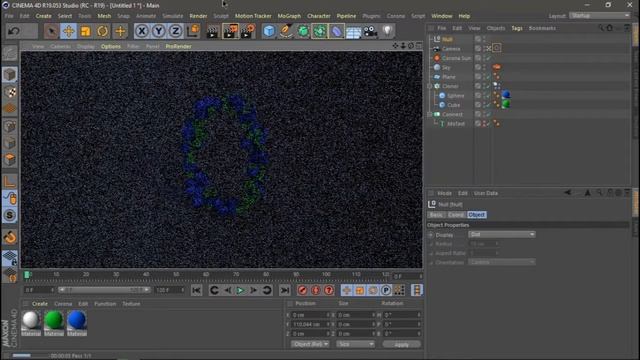Image resolution: width=640 pixels, height=360 pixels.
Task: Toggle the Z axis lock
Action: click(x=176, y=31)
